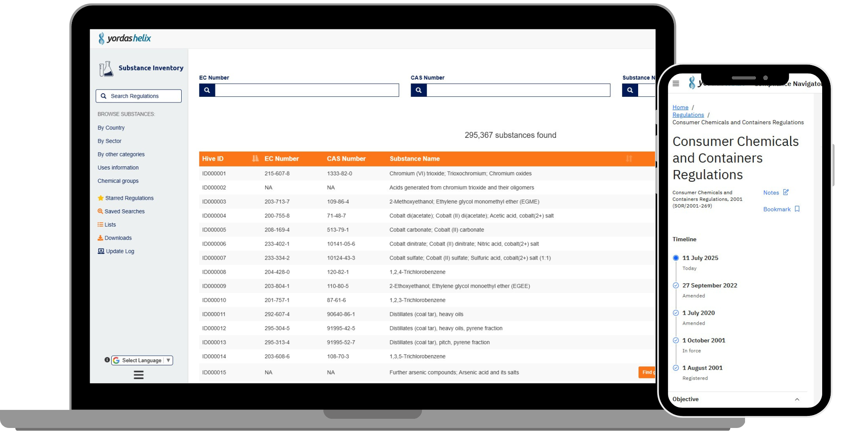
Task: Select the 11 July 2025 timeline marker
Action: coord(676,258)
